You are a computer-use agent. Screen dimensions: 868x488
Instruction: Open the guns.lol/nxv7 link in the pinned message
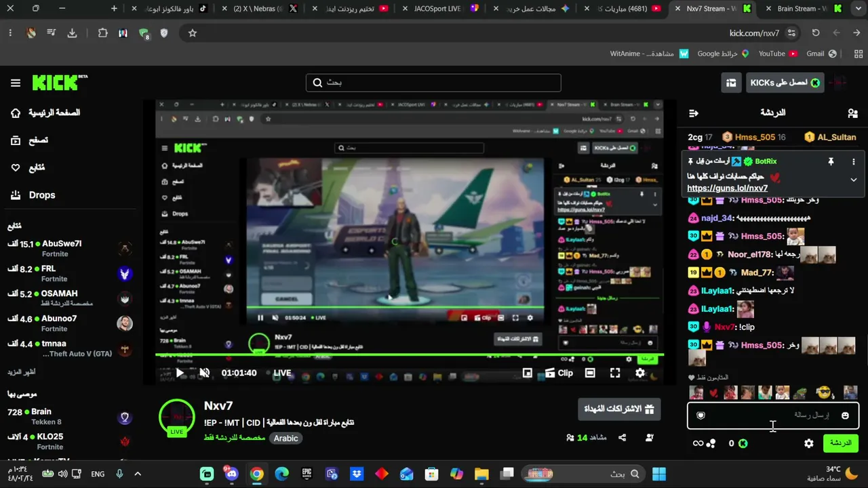tap(728, 188)
